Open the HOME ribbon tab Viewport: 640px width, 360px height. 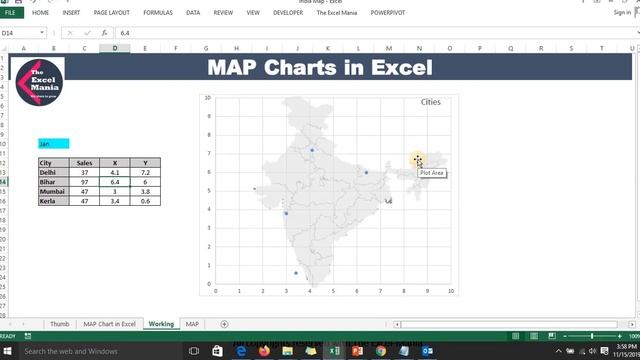[x=40, y=13]
